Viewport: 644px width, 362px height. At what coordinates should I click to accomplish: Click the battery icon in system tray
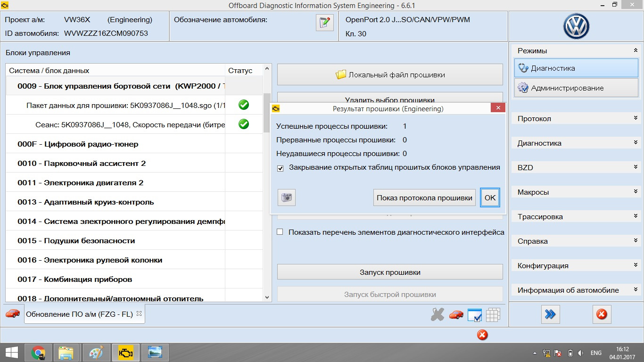coord(570,353)
